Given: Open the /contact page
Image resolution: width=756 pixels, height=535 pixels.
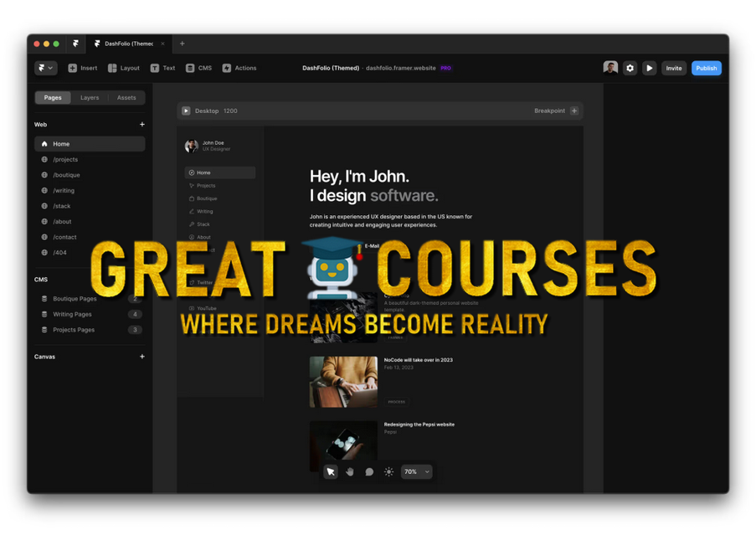Looking at the screenshot, I should pos(90,237).
